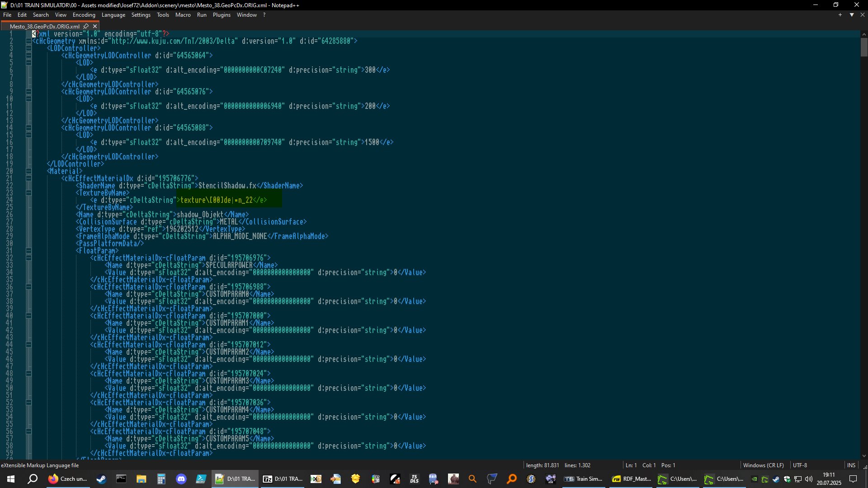The image size is (868, 488).
Task: Toggle INS insert mode in status bar
Action: pos(851,465)
